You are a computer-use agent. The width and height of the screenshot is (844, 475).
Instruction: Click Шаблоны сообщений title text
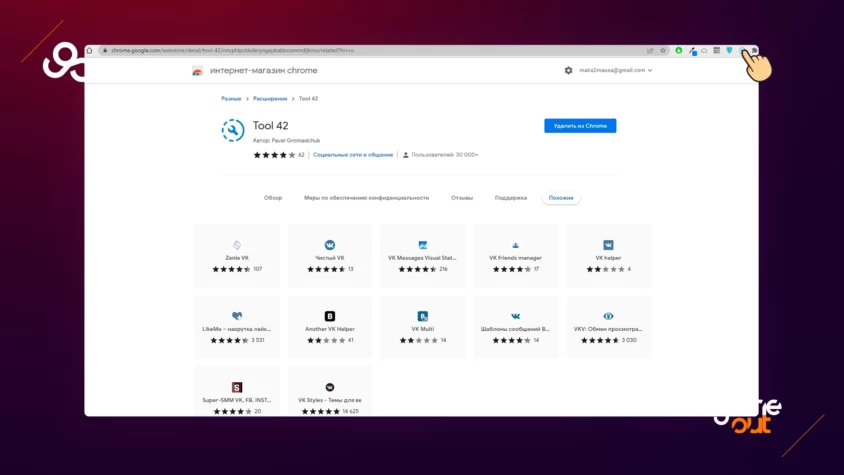516,329
